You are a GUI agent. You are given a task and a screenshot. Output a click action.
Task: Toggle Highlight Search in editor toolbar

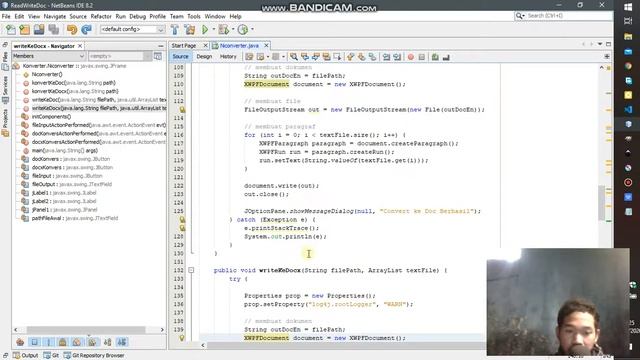[x=327, y=57]
